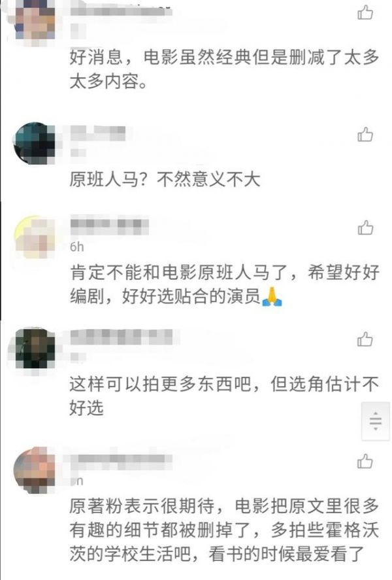Viewport: 392px width, 580px height.
Task: Click the 6h timestamp
Action: tap(77, 247)
